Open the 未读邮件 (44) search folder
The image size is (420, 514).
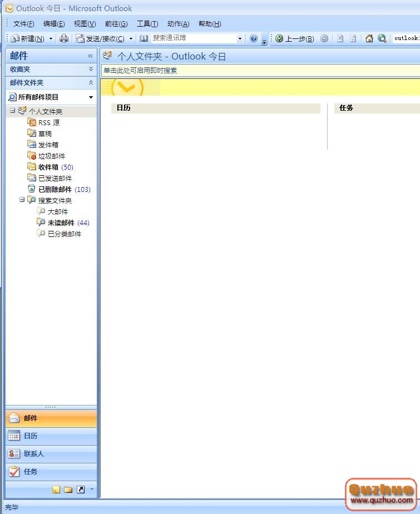(68, 223)
